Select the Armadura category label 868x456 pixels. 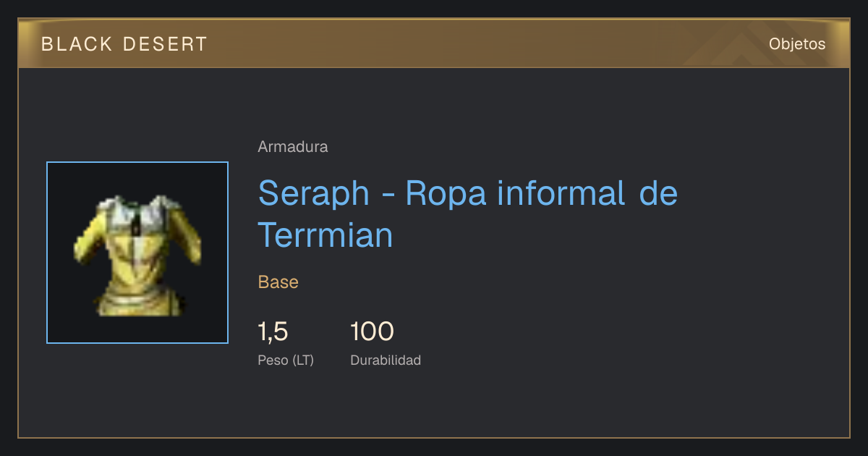pyautogui.click(x=293, y=147)
